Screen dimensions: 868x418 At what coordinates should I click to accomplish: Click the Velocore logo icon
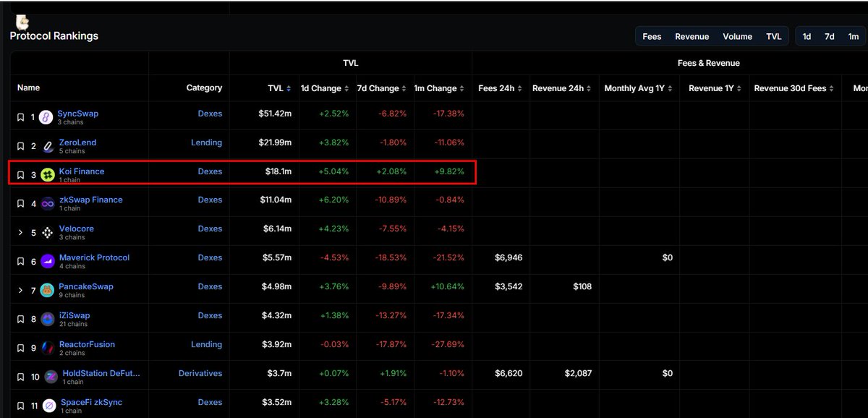pos(48,232)
